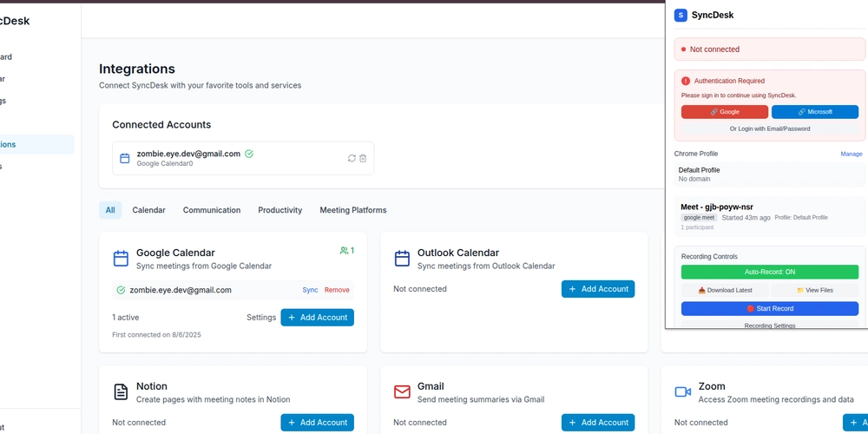Viewport: 868px width, 434px height.
Task: Click the Integrations page heading
Action: 137,69
